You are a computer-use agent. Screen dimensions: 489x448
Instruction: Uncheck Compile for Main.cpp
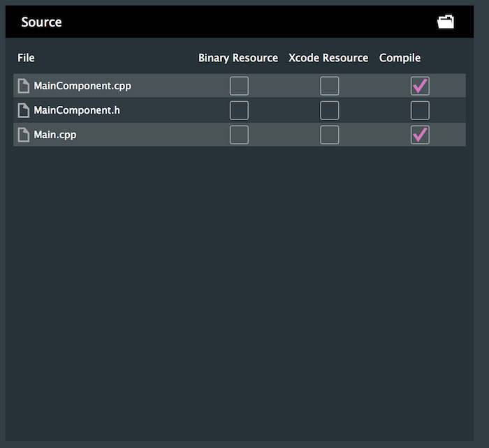[420, 135]
